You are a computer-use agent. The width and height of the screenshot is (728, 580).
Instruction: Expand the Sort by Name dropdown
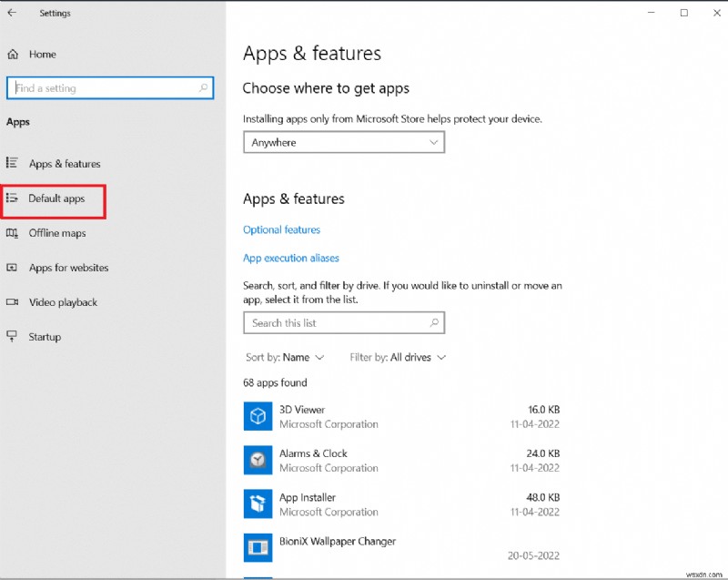[285, 358]
